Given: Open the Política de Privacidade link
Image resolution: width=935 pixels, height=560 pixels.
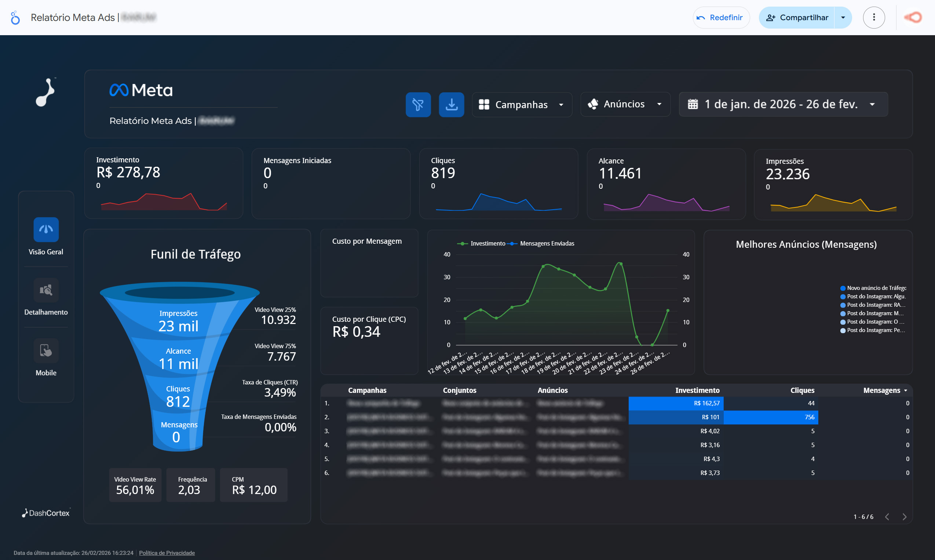Looking at the screenshot, I should click(167, 553).
